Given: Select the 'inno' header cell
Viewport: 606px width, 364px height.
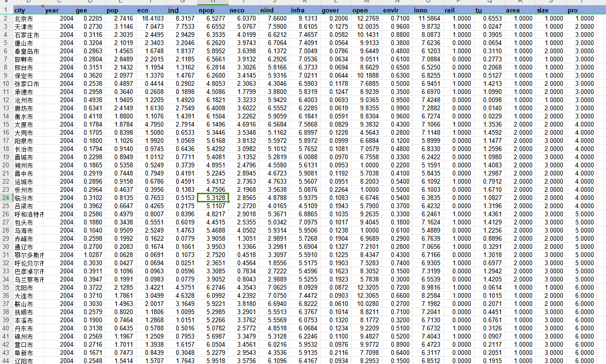Looking at the screenshot, I should click(428, 11).
